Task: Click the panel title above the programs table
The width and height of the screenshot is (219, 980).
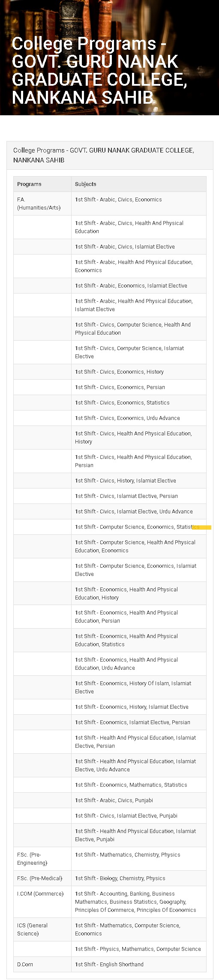Action: [104, 155]
